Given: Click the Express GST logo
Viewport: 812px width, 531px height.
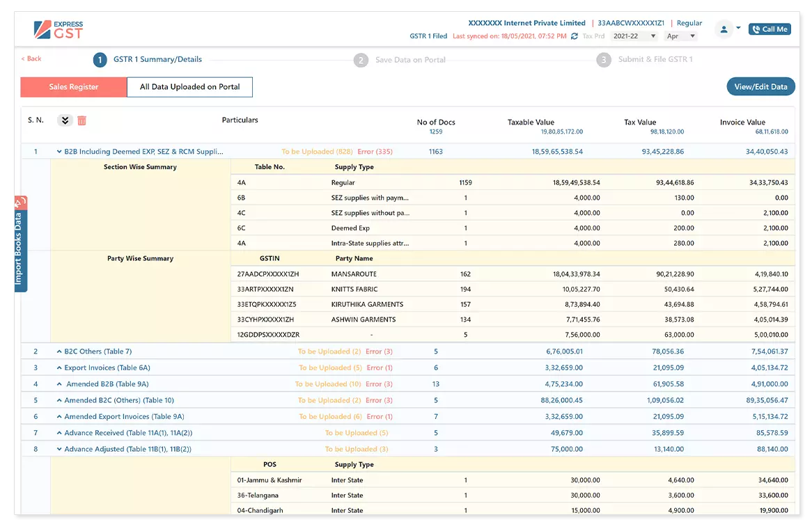Looking at the screenshot, I should point(58,30).
